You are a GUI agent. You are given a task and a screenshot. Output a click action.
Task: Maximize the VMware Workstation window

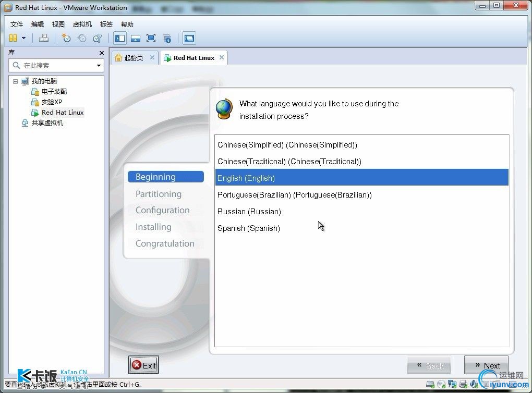[497, 5]
